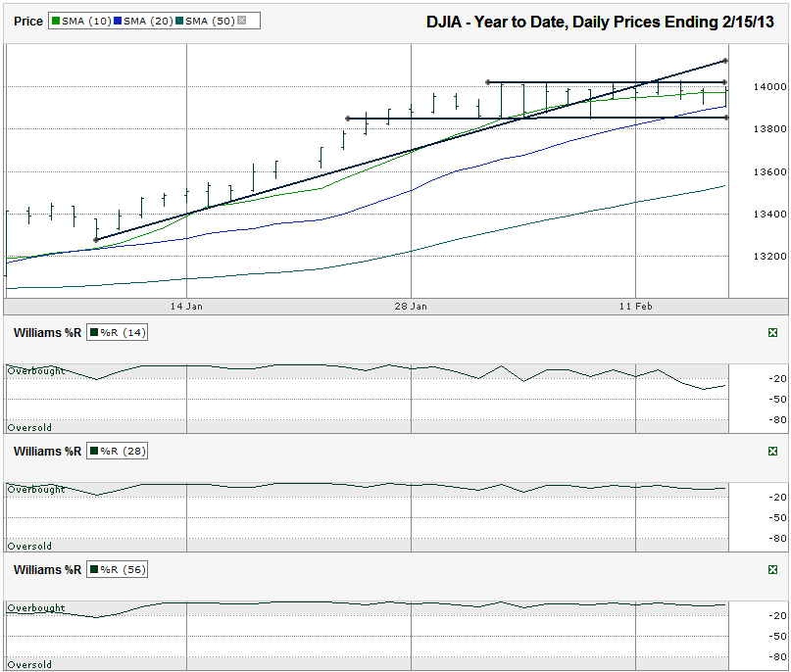Select the %R (28) indicator legend

[117, 452]
